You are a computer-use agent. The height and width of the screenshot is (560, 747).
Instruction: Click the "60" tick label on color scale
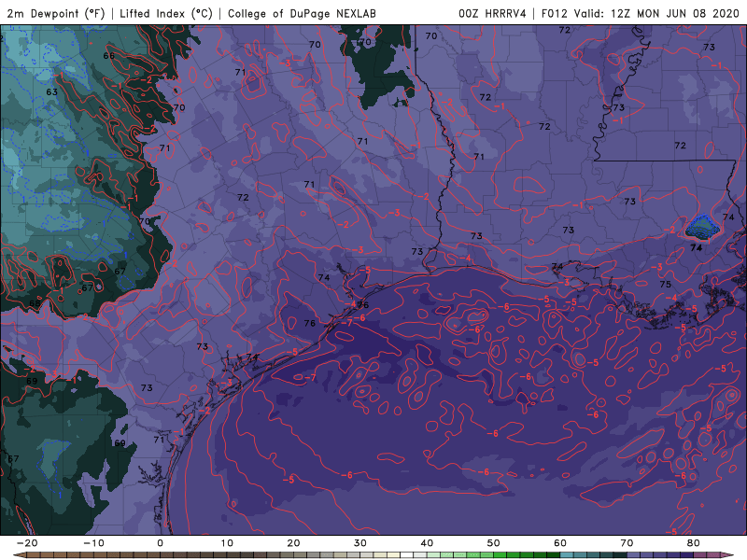click(560, 543)
